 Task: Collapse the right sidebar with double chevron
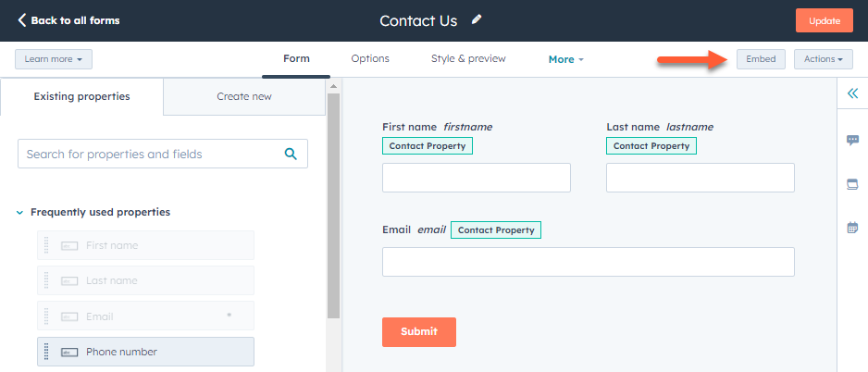point(852,93)
